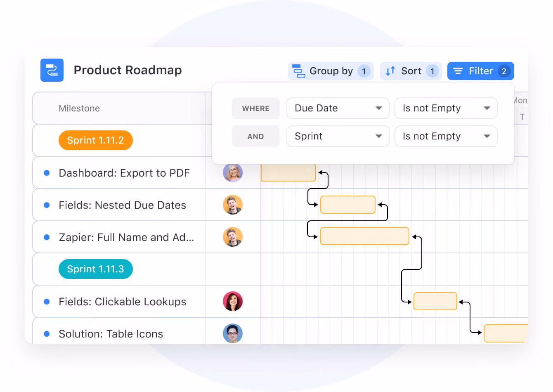The width and height of the screenshot is (553, 392).
Task: Open condition dropdown in the AND row
Action: point(446,136)
